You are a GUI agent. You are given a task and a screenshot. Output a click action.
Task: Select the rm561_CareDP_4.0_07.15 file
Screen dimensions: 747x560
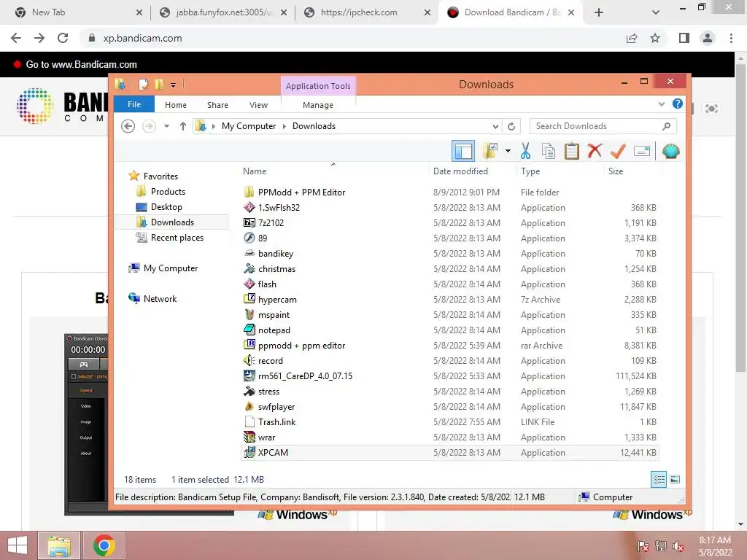(449, 376)
